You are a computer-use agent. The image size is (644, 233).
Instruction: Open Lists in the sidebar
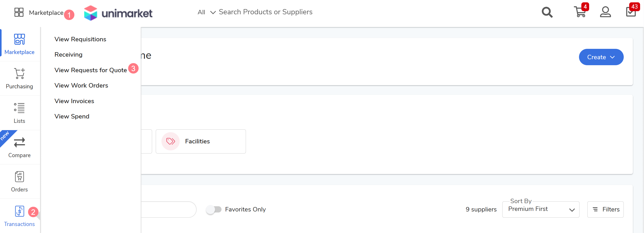click(19, 113)
